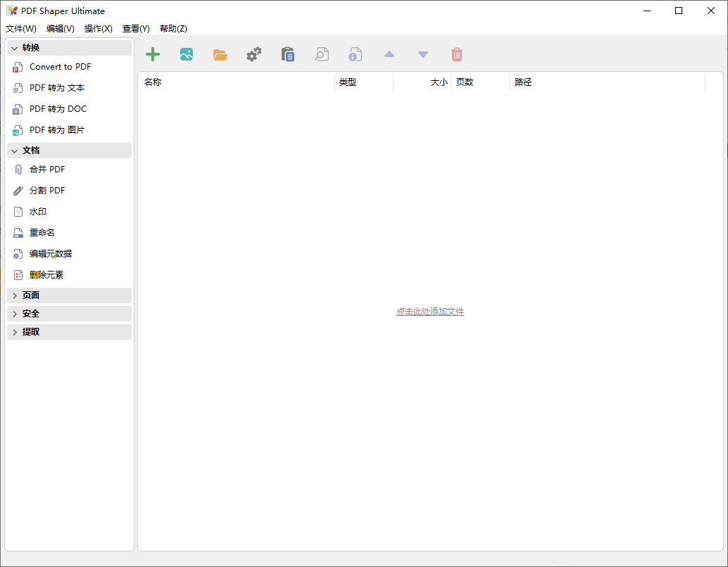Click the move-down arrow icon

422,54
